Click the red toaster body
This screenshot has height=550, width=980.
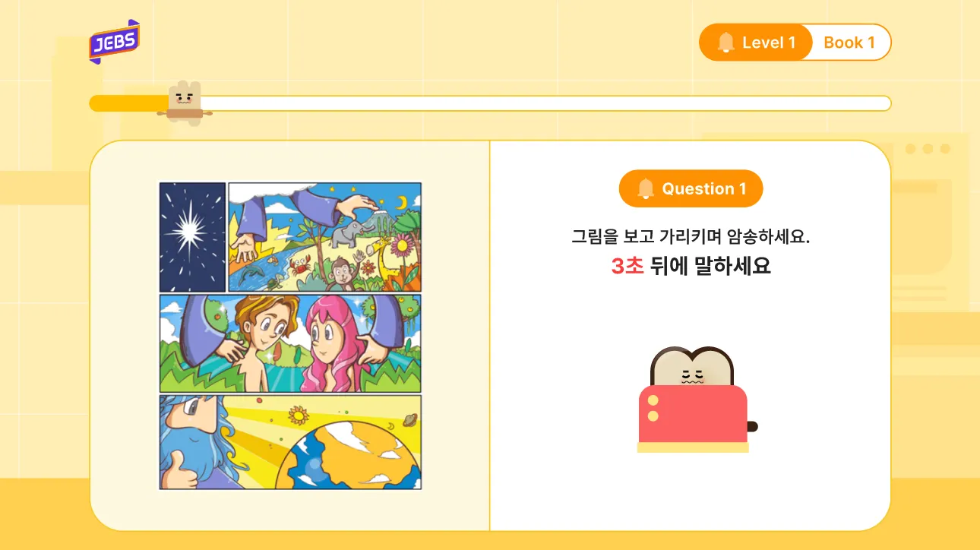coord(693,414)
